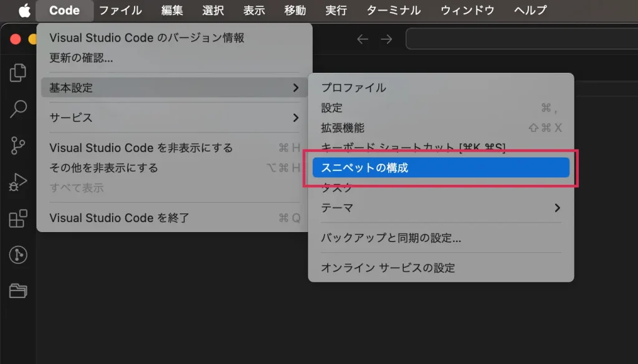Open the 移動 menu

pyautogui.click(x=295, y=10)
